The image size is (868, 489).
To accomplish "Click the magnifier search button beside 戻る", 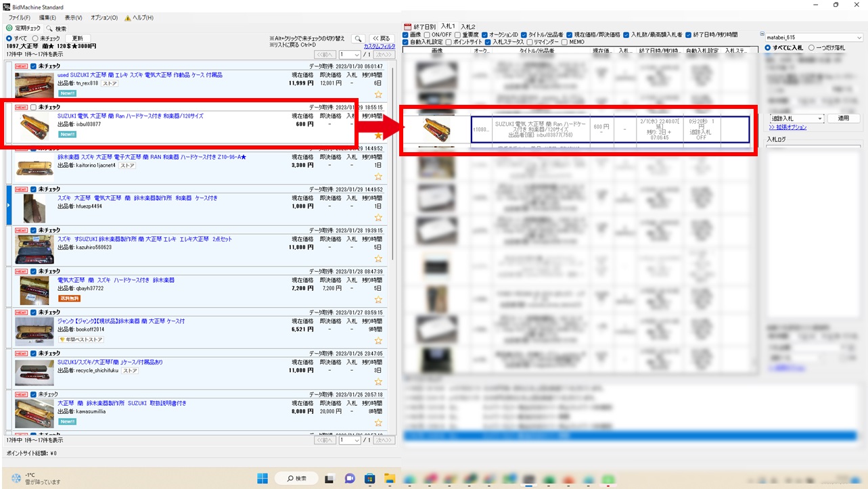I will click(358, 39).
